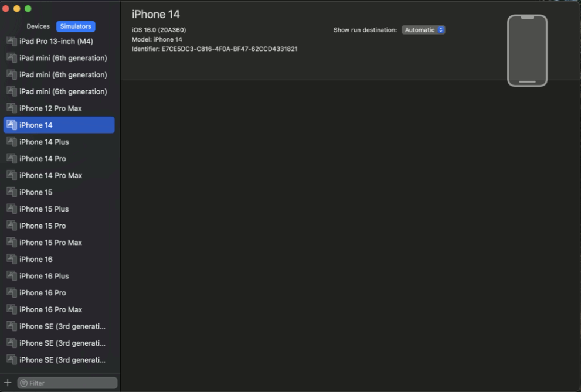Select iPhone 16 simulator
This screenshot has width=581, height=392.
pos(59,260)
